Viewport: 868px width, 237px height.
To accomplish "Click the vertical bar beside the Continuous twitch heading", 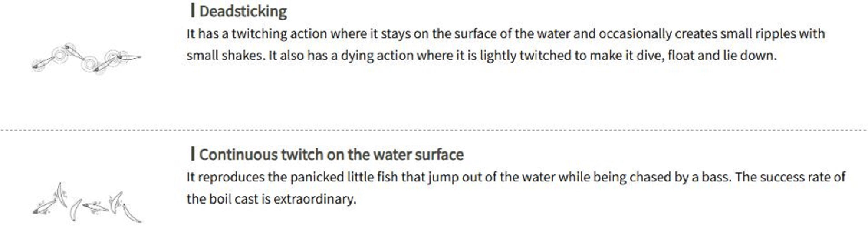I will point(192,154).
